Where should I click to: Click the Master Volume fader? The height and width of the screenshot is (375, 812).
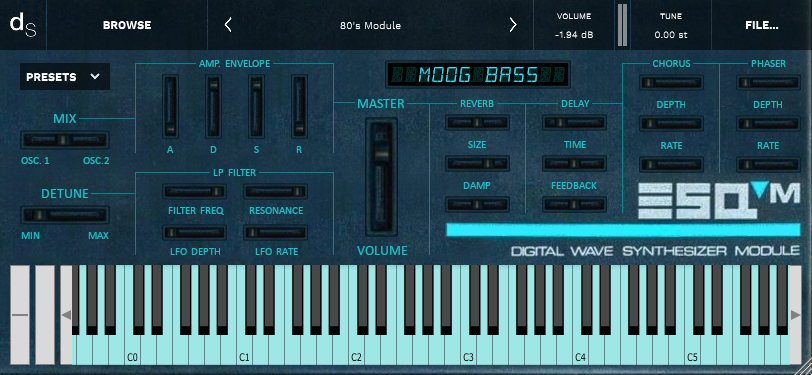click(382, 177)
